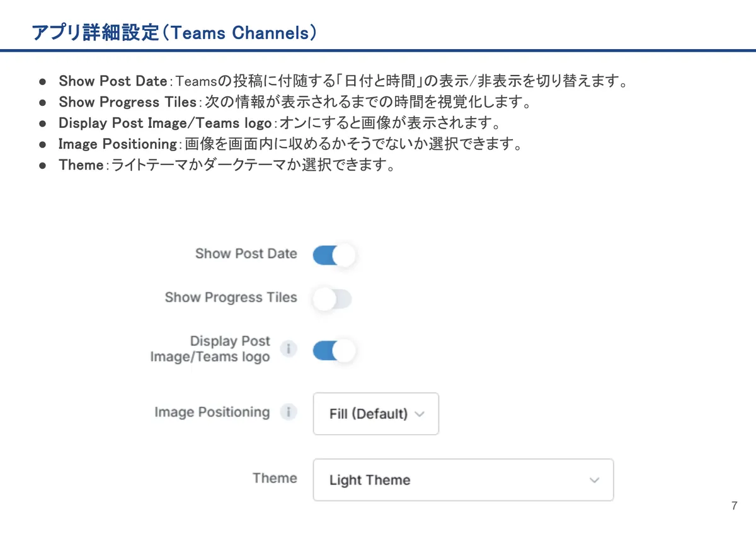The width and height of the screenshot is (756, 535).
Task: Click the info icon beside Display Post Image/Teams logo
Action: point(289,348)
